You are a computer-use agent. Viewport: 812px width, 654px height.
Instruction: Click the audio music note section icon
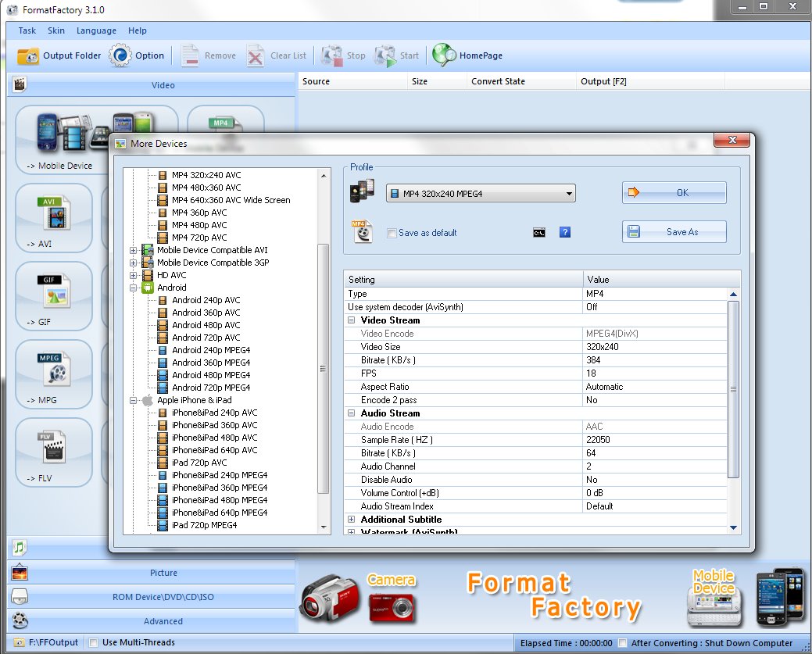(20, 547)
